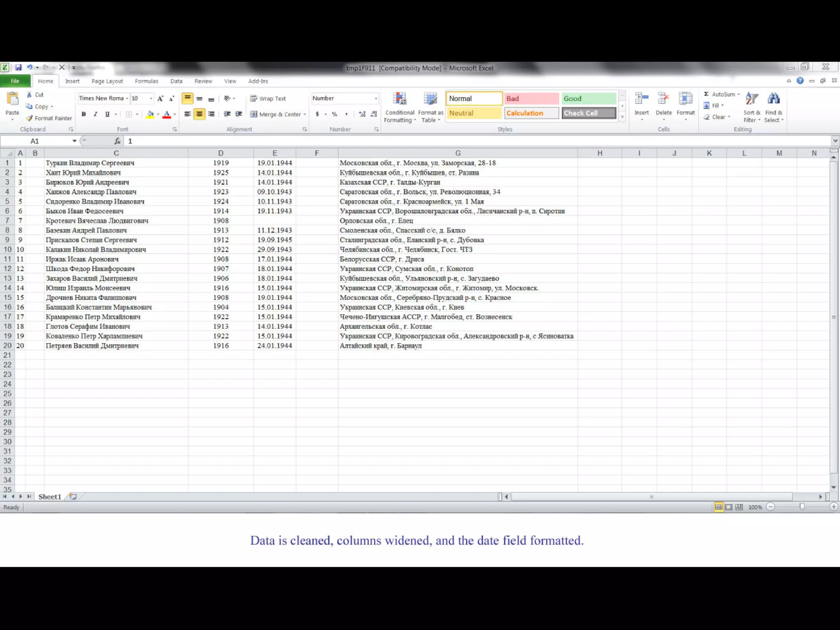Click the borders icon
Image resolution: width=840 pixels, height=630 pixels.
point(129,114)
